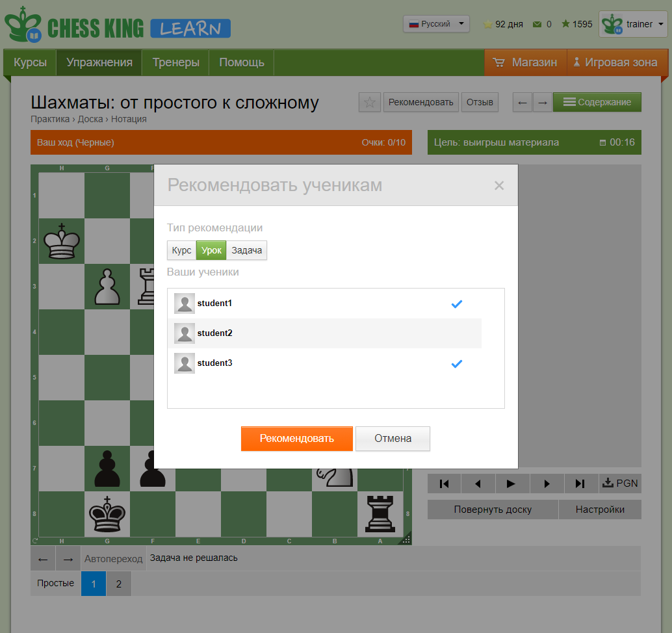Click the Chess King Learn logo
Viewport: 672px width, 633px height.
(x=118, y=27)
